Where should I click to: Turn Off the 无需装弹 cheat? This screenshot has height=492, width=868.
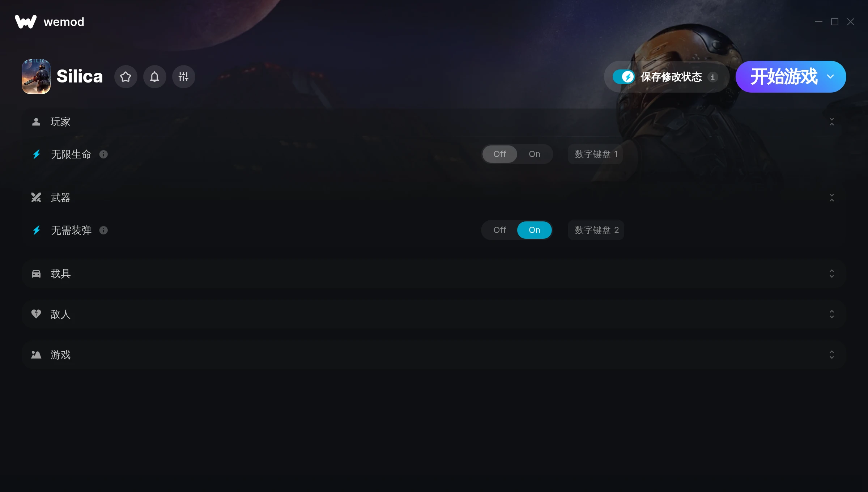499,230
